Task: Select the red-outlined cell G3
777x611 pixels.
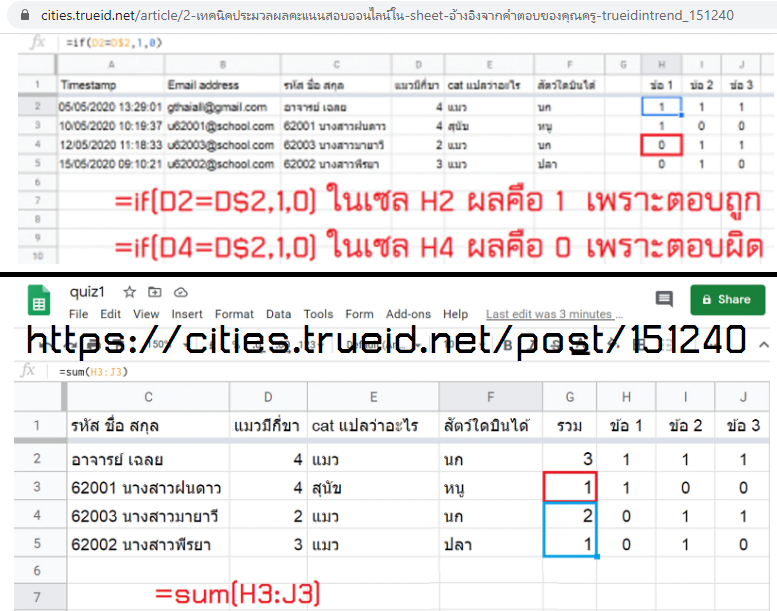Action: point(569,488)
